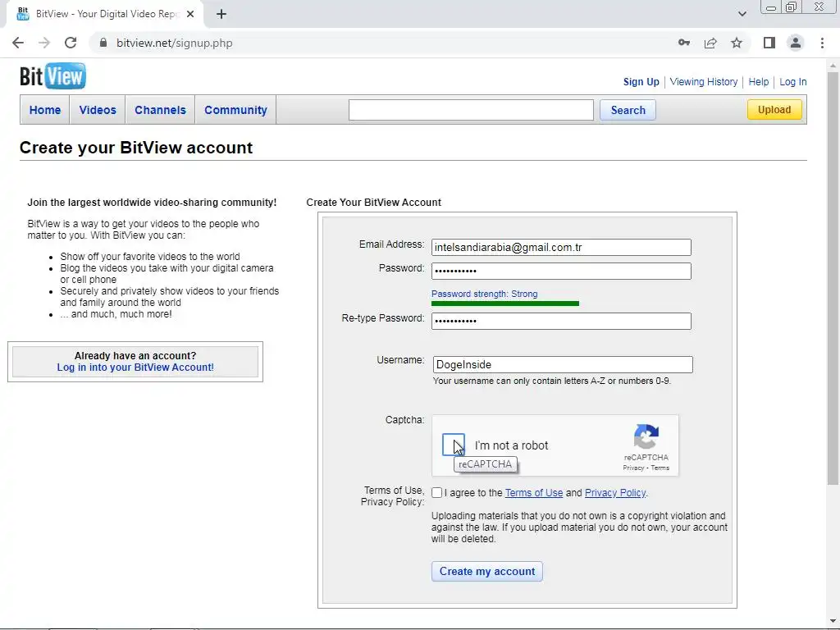Focus the site search input field
The width and height of the screenshot is (840, 630).
pos(471,110)
